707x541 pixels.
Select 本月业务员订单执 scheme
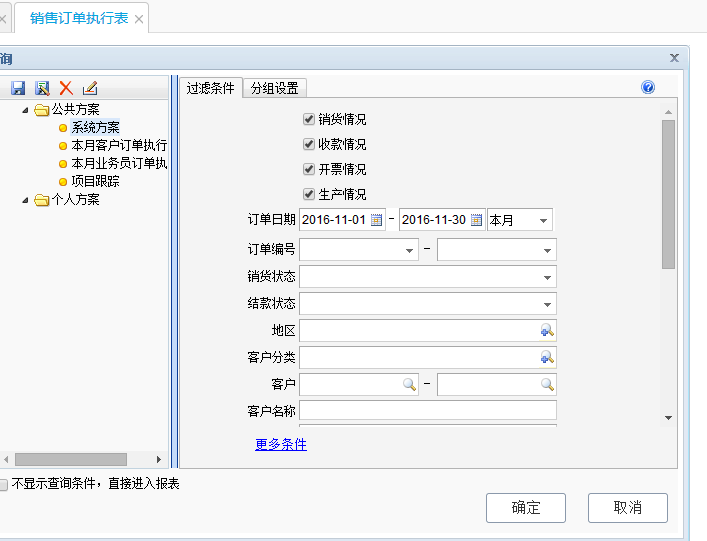119,163
